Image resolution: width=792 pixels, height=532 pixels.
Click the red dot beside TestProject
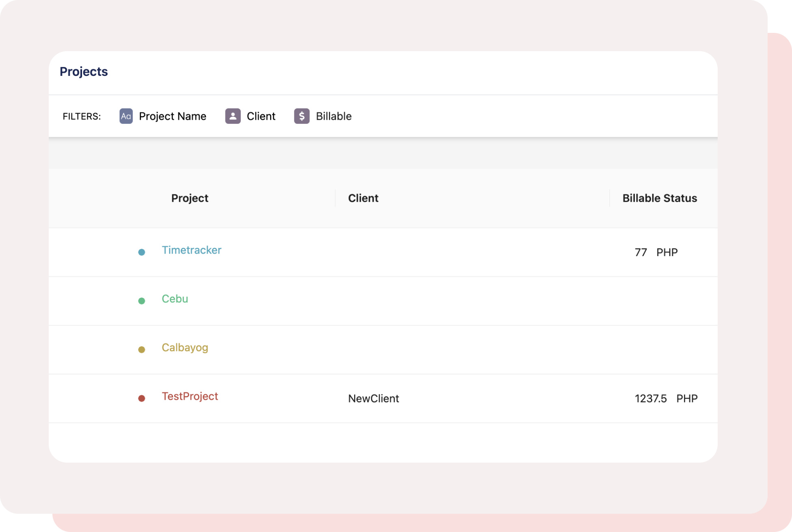142,398
